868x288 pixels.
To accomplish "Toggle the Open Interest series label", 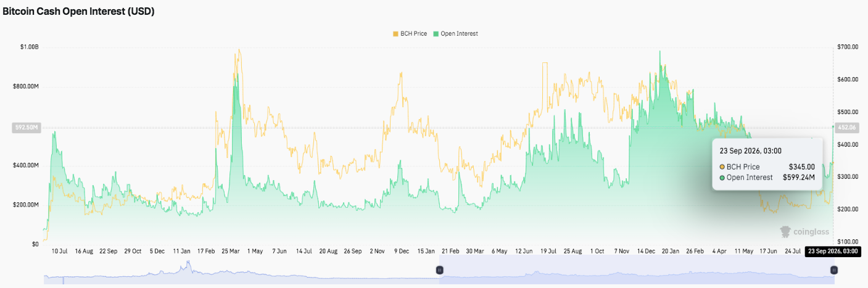I will coord(459,33).
